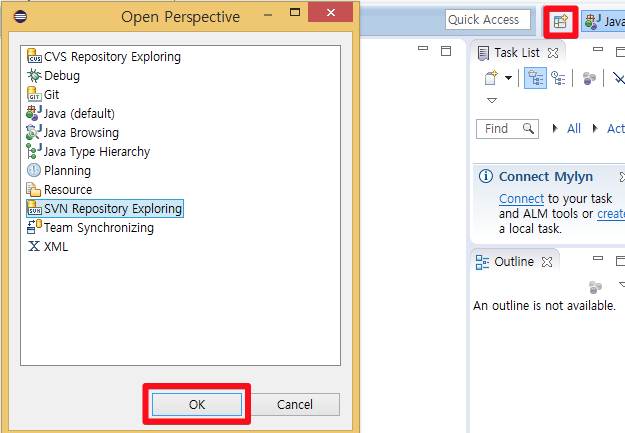Minimize the editor area

[423, 48]
